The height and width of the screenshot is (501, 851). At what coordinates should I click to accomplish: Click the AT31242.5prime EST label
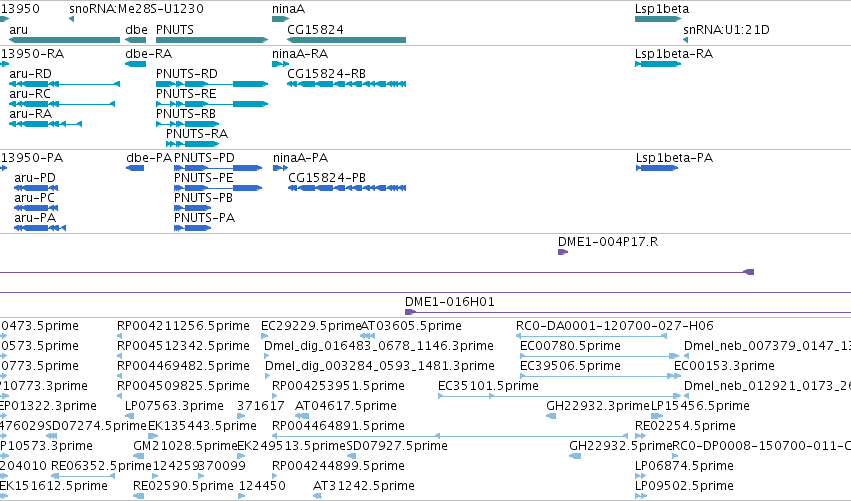(364, 487)
